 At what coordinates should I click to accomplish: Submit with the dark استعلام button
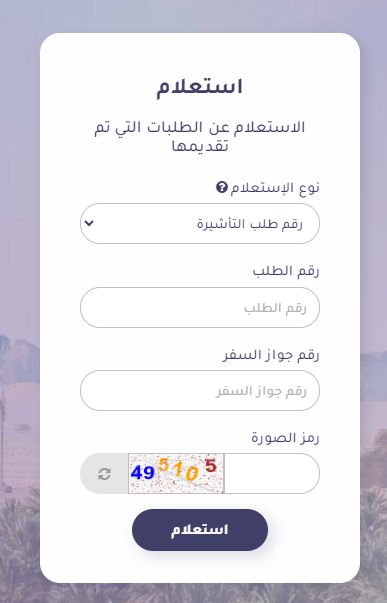click(x=200, y=530)
